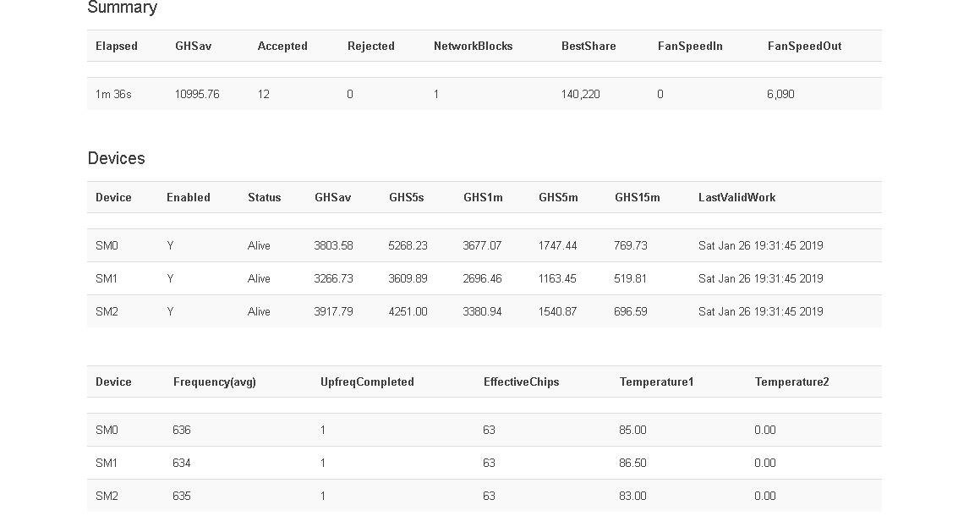Click the SM1 temperature value 86.50

point(632,464)
